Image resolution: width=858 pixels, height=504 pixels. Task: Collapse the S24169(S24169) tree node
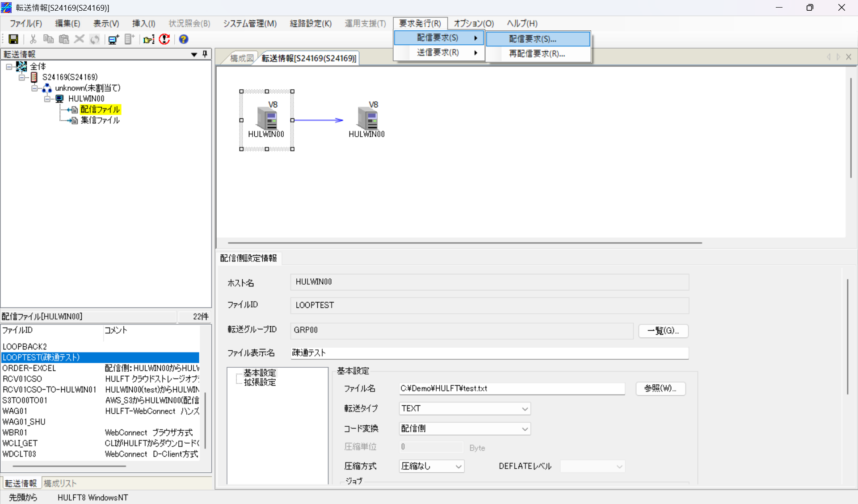tap(21, 77)
